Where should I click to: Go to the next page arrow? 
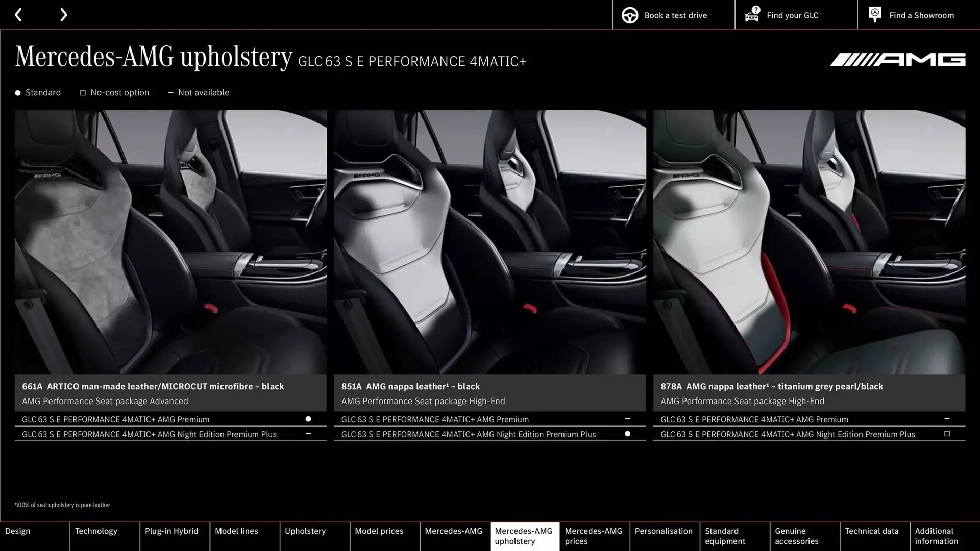(63, 15)
